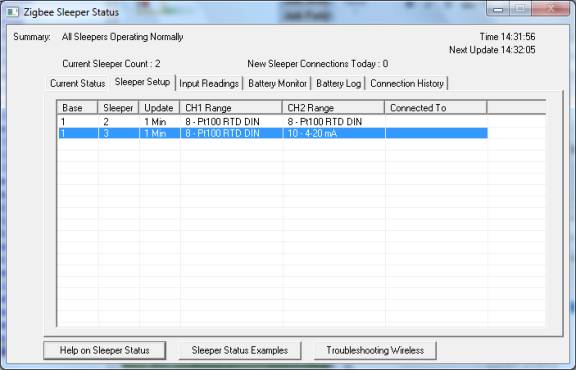This screenshot has width=576, height=370.
Task: Switch to the Current Status tab
Action: [x=78, y=83]
